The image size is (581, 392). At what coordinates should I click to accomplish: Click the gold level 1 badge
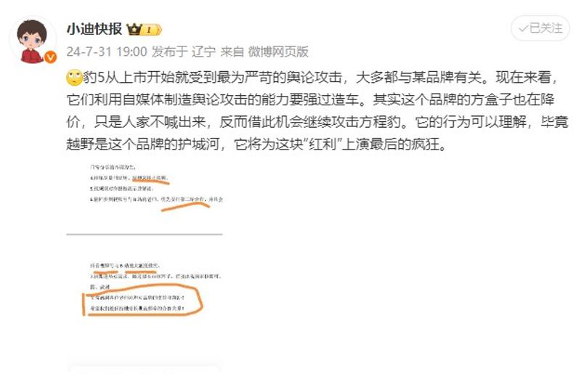coord(152,30)
